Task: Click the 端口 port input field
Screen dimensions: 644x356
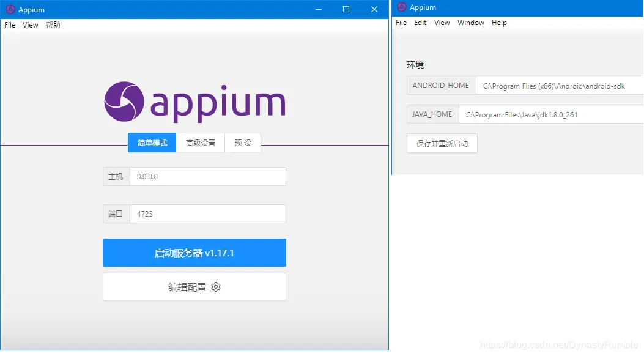Action: [x=208, y=214]
